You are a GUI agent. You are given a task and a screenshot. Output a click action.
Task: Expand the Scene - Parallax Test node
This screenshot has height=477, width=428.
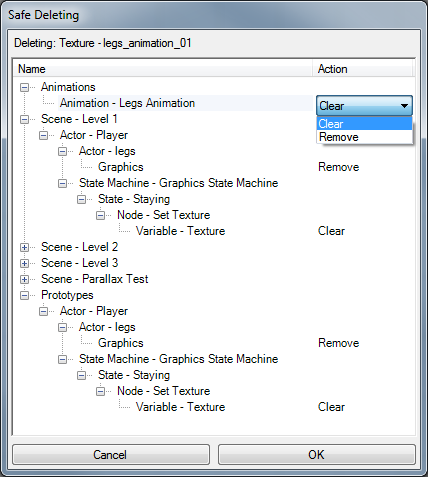24,280
